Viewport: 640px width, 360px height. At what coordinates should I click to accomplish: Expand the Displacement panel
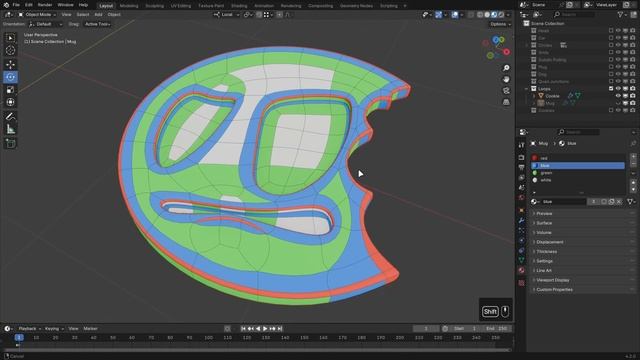tap(582, 242)
